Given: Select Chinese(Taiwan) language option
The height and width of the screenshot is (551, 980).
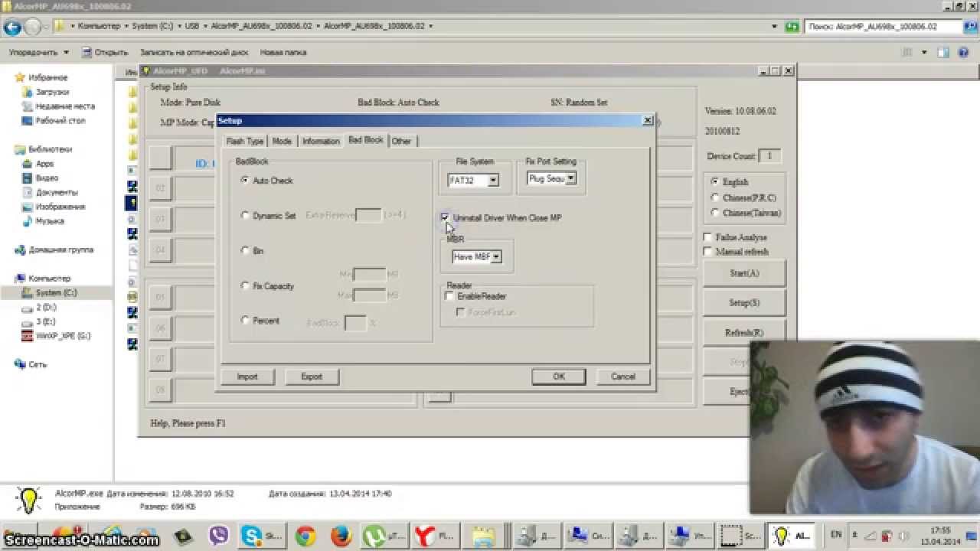Looking at the screenshot, I should [715, 213].
